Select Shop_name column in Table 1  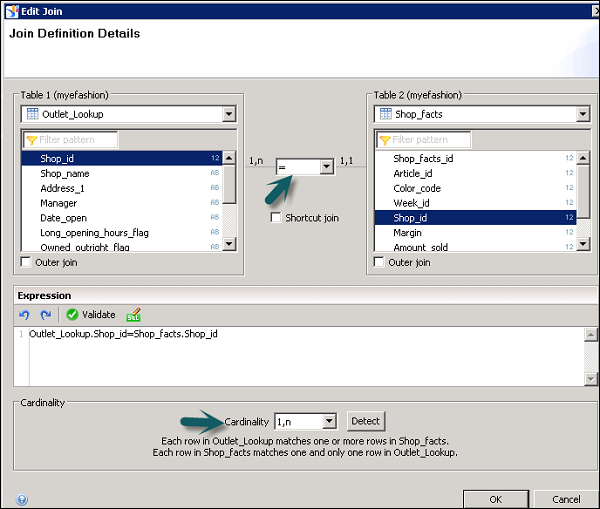pos(64,173)
